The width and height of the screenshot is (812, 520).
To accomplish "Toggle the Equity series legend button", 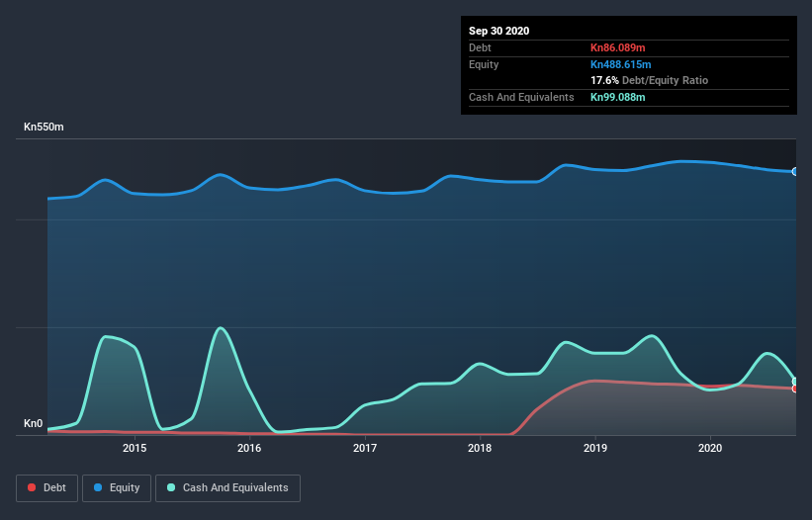I will (117, 488).
